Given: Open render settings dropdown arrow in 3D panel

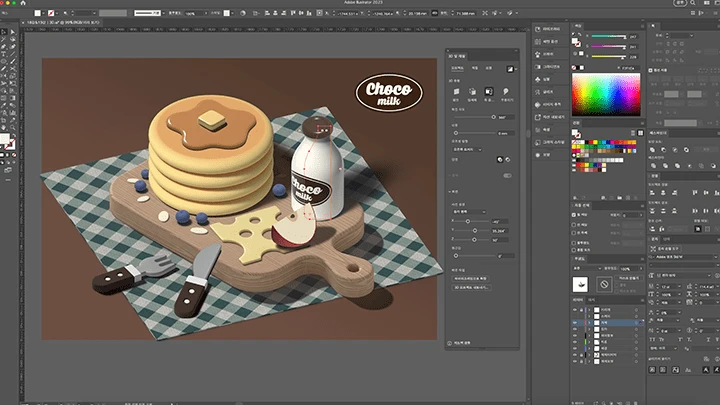Looking at the screenshot, I should 516,69.
